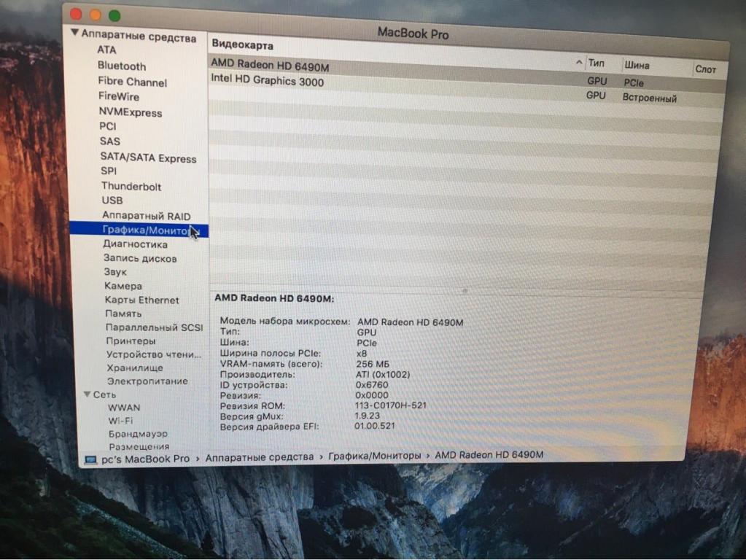Screen dimensions: 746x560
Task: Maximize the MacBook Pro window
Action: [x=114, y=16]
